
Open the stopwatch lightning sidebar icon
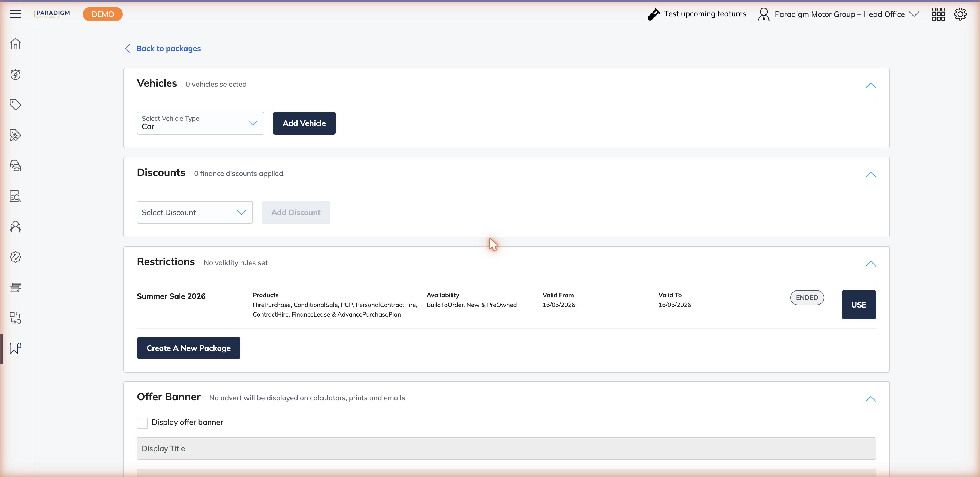(x=15, y=74)
